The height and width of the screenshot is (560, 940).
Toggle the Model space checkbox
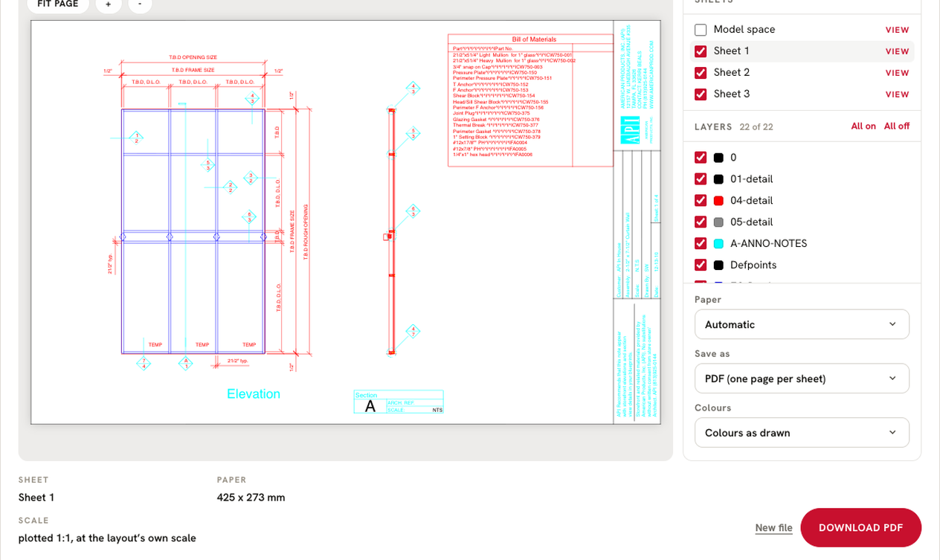pyautogui.click(x=701, y=30)
